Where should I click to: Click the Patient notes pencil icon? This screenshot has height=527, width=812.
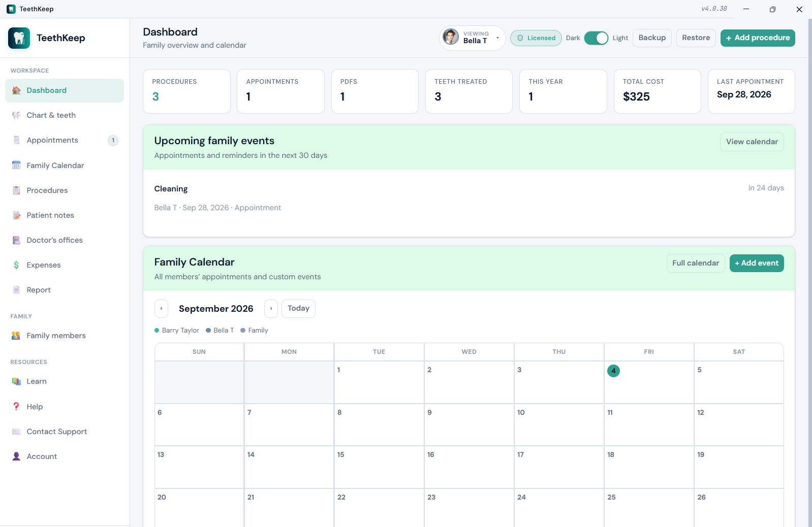[16, 215]
